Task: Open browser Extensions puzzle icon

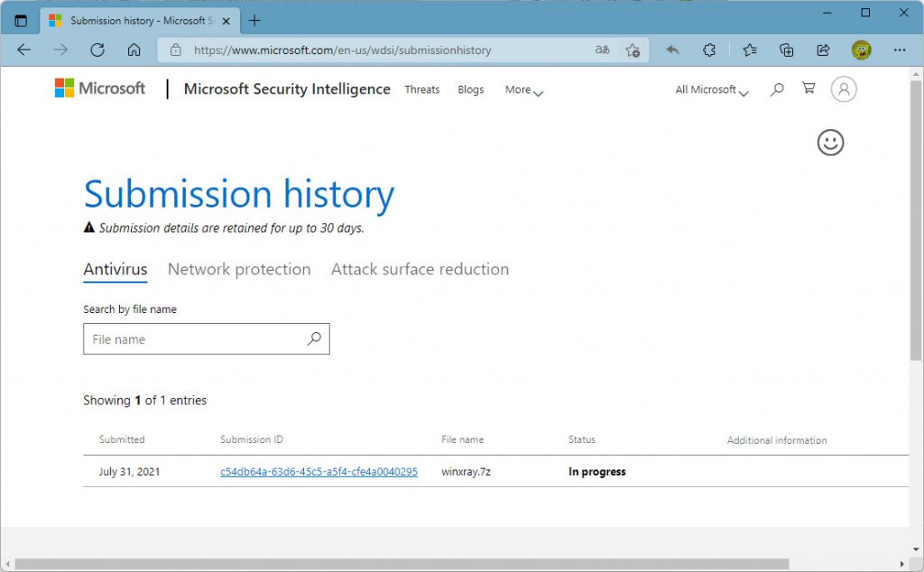Action: pos(710,51)
